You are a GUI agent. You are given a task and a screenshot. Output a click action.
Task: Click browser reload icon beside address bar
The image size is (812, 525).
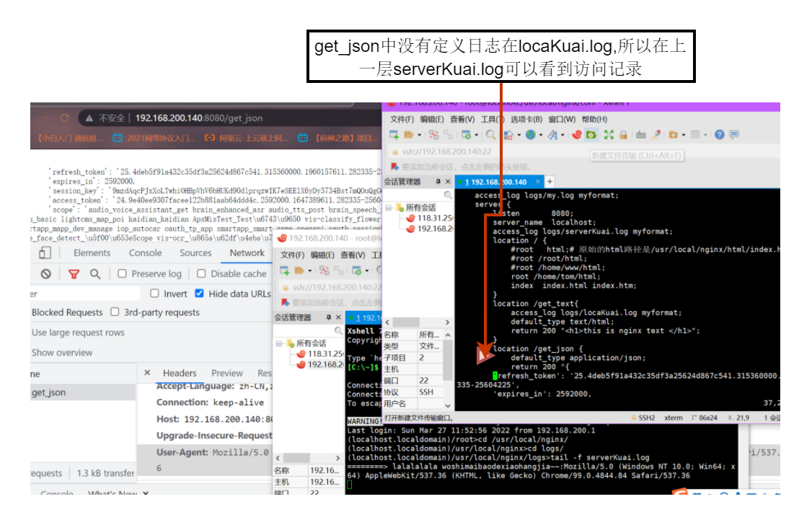(x=65, y=118)
